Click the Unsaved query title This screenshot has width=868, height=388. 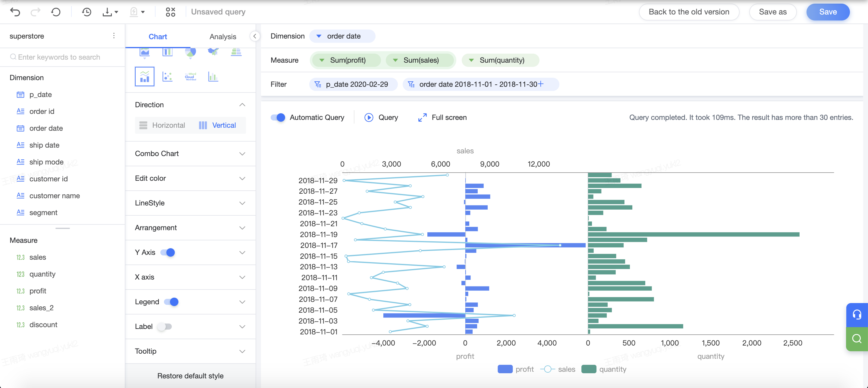pos(218,12)
